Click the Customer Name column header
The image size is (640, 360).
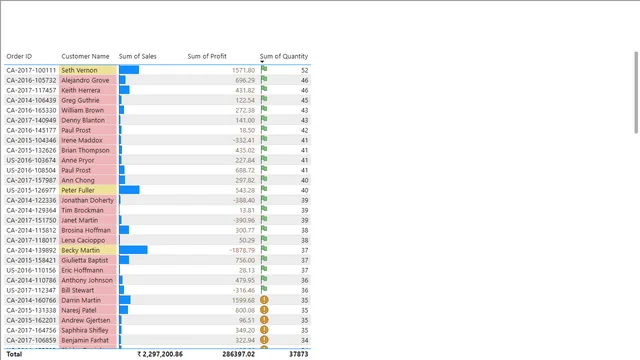[x=85, y=56]
